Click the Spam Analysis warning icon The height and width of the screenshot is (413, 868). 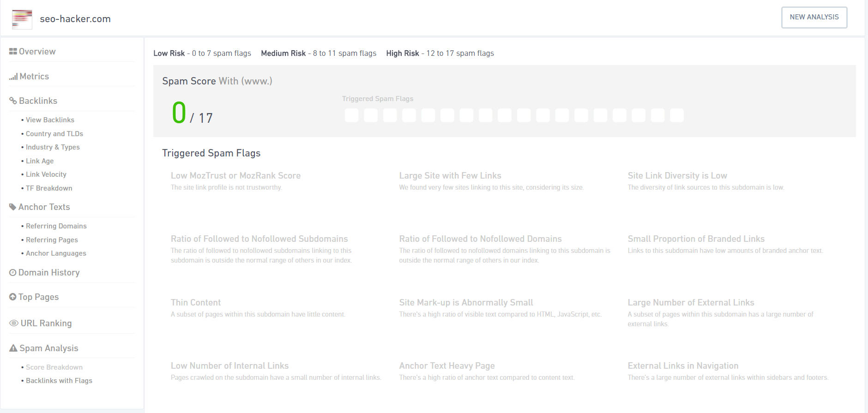13,348
